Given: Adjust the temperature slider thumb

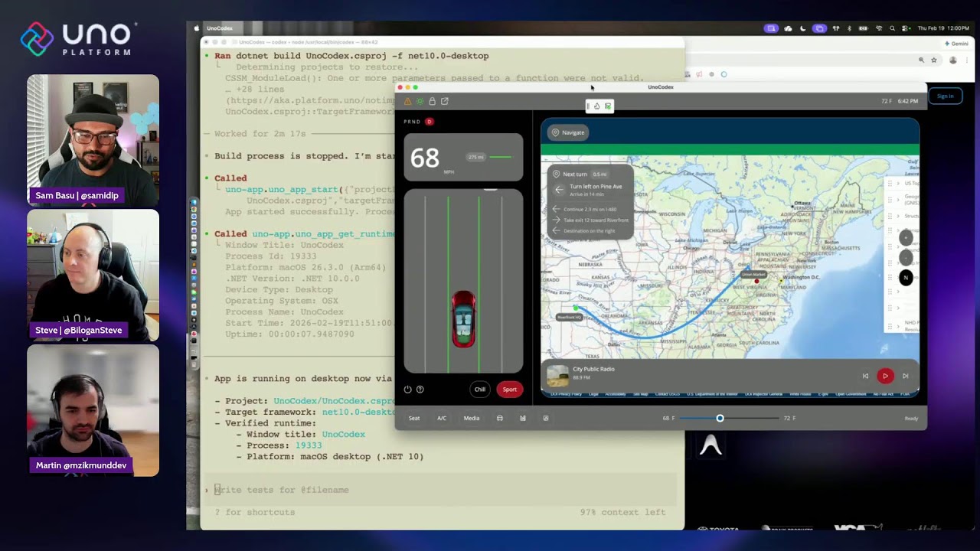Looking at the screenshot, I should (x=720, y=418).
